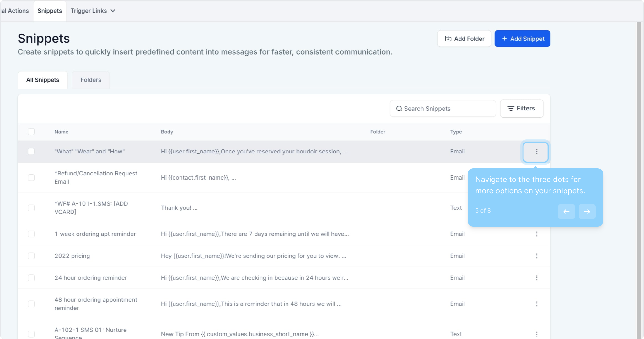Expand the Trigger Links dropdown
This screenshot has height=339, width=644.
point(93,11)
